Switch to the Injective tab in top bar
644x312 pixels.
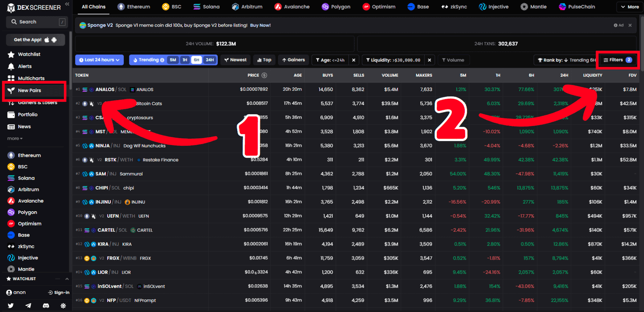(x=493, y=7)
